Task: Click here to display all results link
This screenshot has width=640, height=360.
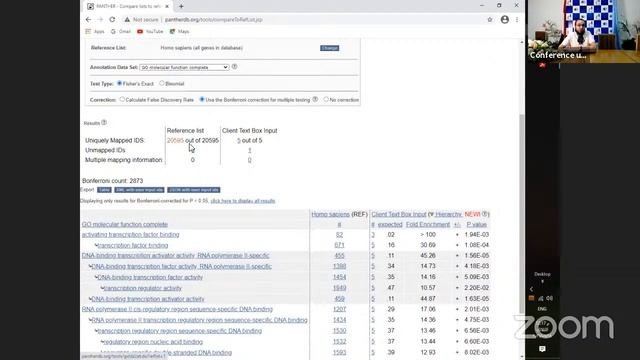Action: tap(243, 201)
